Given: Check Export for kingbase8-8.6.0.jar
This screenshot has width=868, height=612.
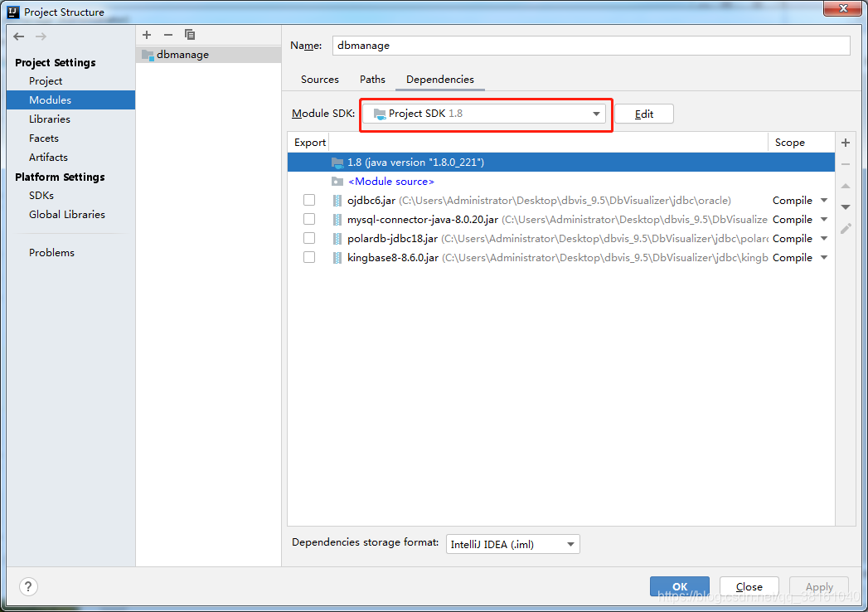Looking at the screenshot, I should pyautogui.click(x=309, y=258).
